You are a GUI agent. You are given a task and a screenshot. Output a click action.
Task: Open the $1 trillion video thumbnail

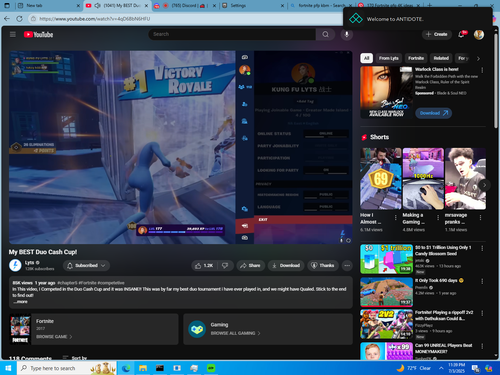pyautogui.click(x=386, y=259)
